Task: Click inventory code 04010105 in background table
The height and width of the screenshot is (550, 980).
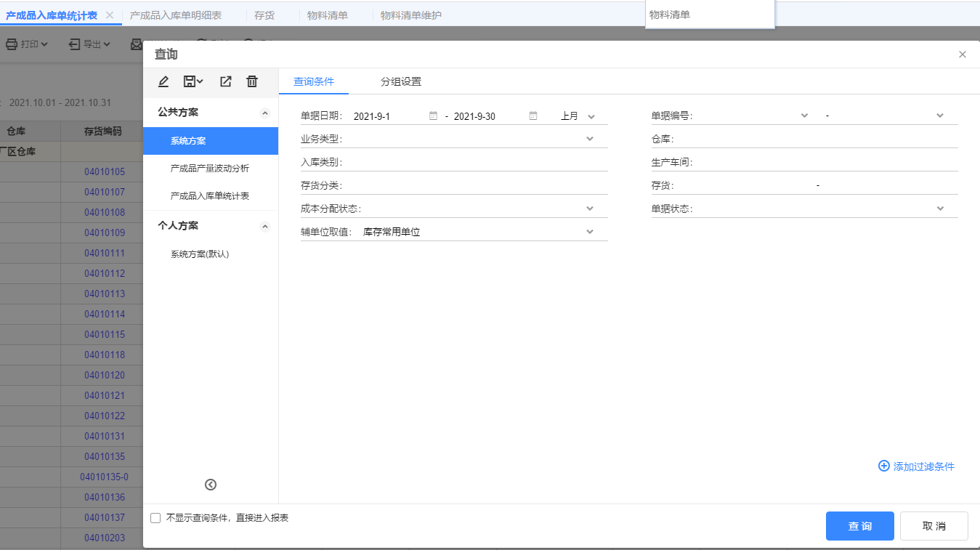Action: [x=105, y=172]
